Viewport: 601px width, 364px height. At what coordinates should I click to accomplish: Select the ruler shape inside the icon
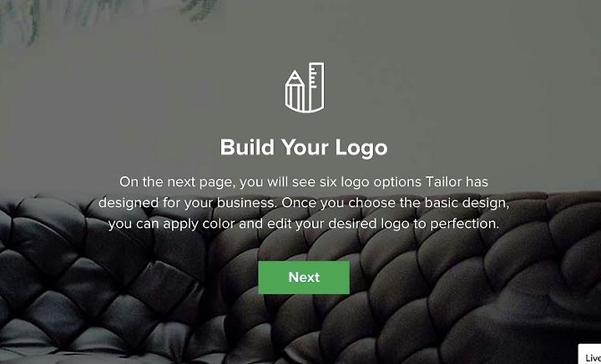(x=315, y=87)
